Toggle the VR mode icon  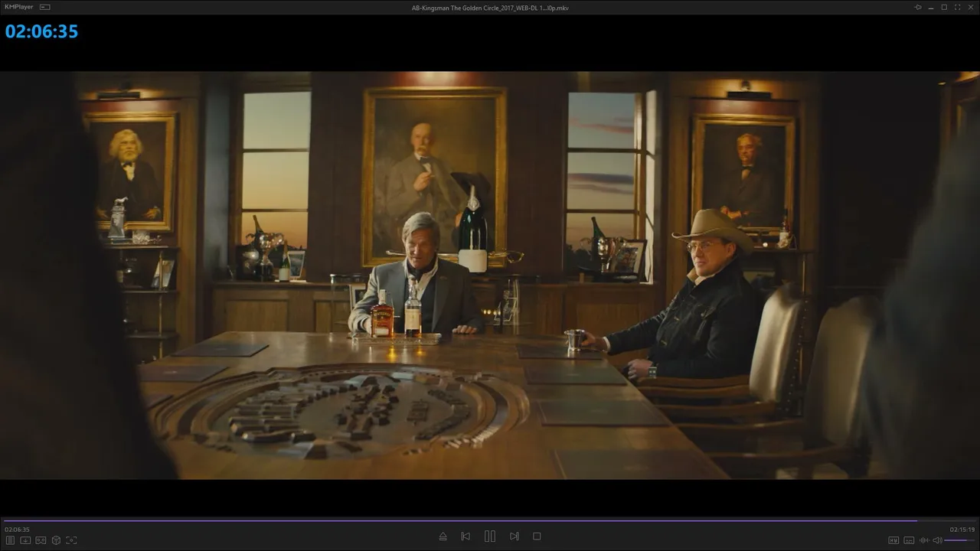click(41, 540)
